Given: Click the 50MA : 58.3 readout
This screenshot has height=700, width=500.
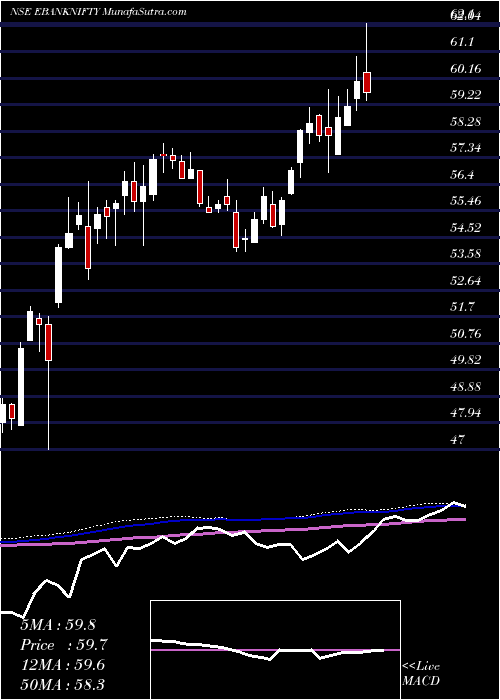Looking at the screenshot, I should click(x=63, y=684).
